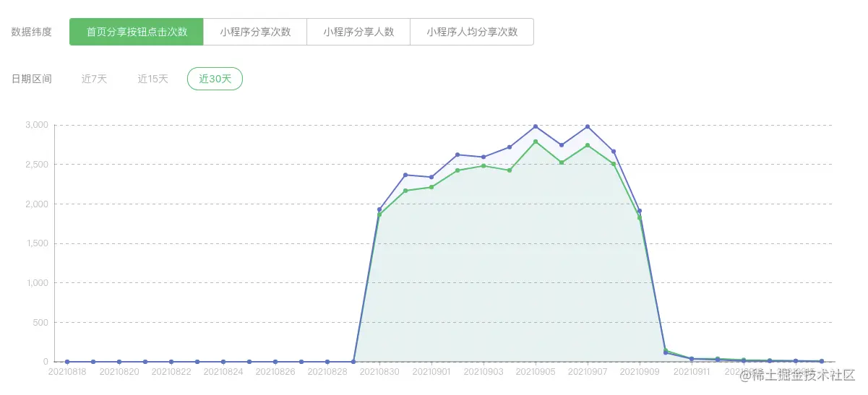The height and width of the screenshot is (395, 868).
Task: Choose the 近15天 date range option
Action: [x=152, y=79]
